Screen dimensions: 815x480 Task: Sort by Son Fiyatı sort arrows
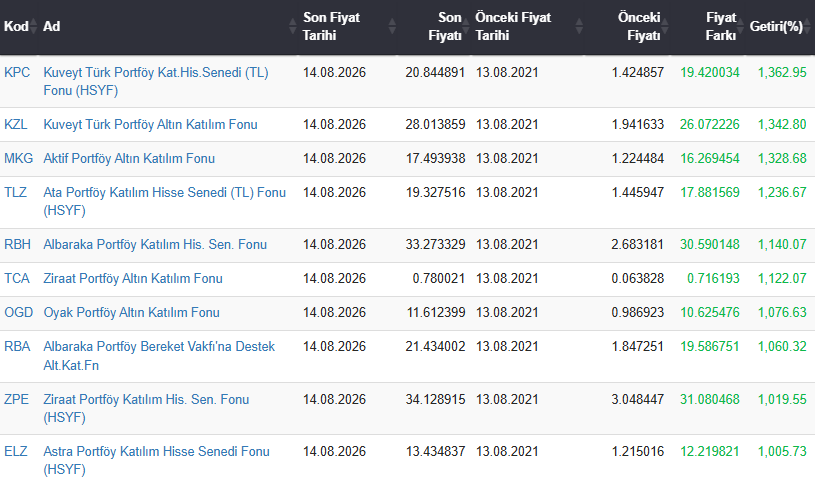click(466, 26)
